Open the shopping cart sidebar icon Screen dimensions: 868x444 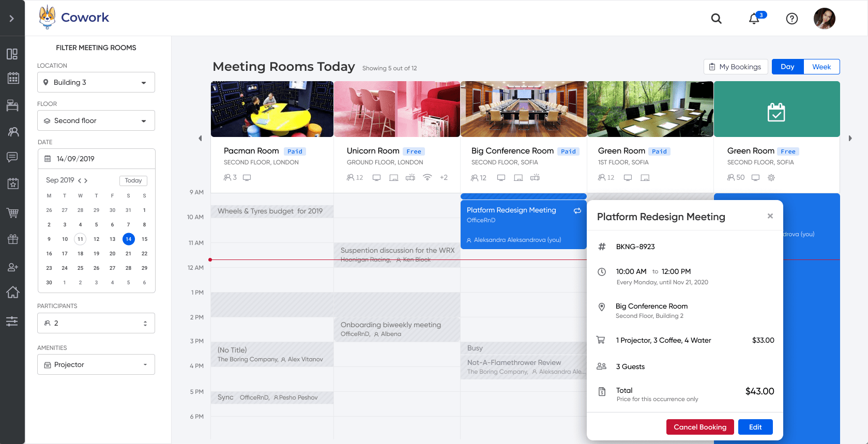[12, 212]
